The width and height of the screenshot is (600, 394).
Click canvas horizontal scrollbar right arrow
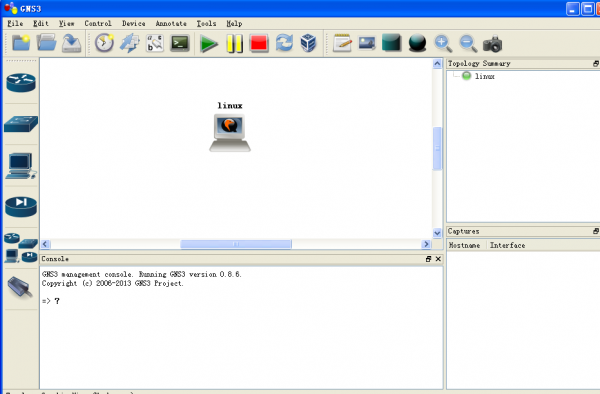(426, 244)
